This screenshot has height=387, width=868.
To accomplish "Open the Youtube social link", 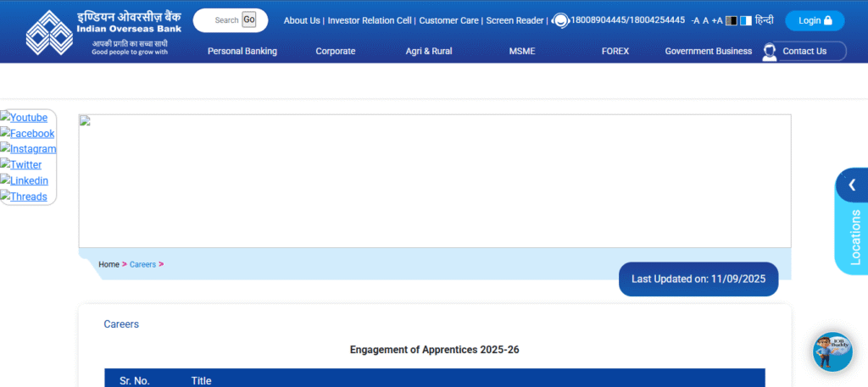I will (x=28, y=118).
